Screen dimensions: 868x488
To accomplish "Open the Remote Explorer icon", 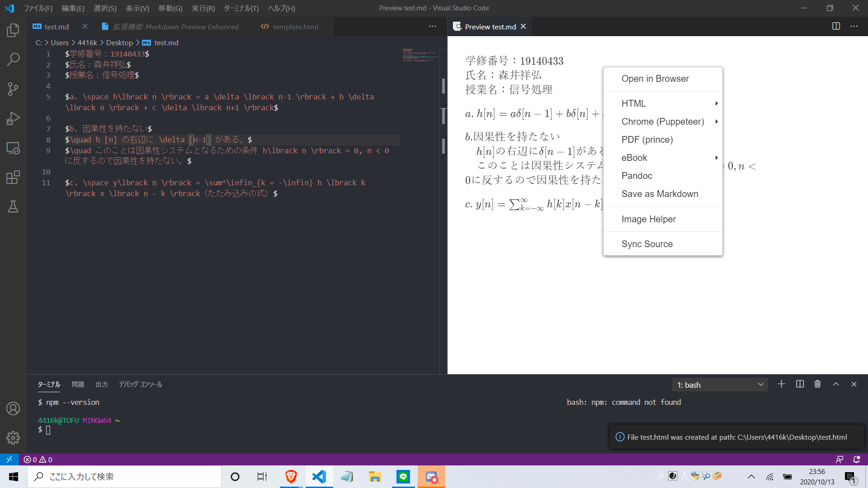I will click(13, 148).
